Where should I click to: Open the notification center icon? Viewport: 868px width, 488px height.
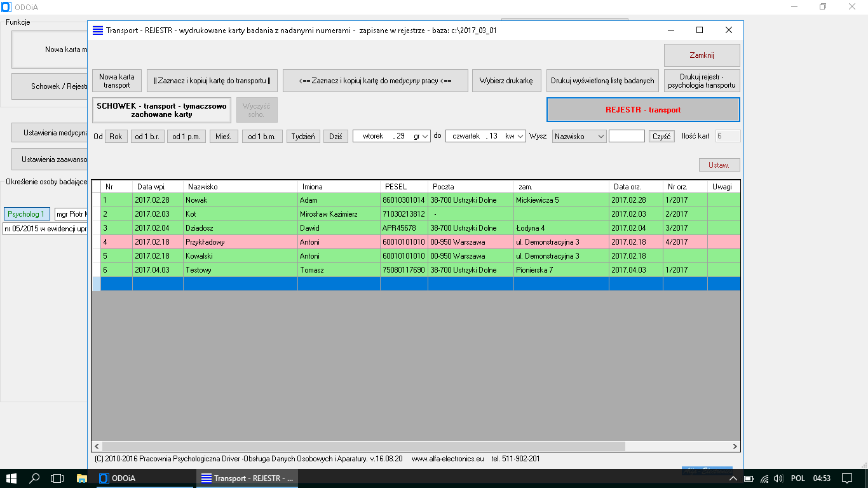click(846, 478)
